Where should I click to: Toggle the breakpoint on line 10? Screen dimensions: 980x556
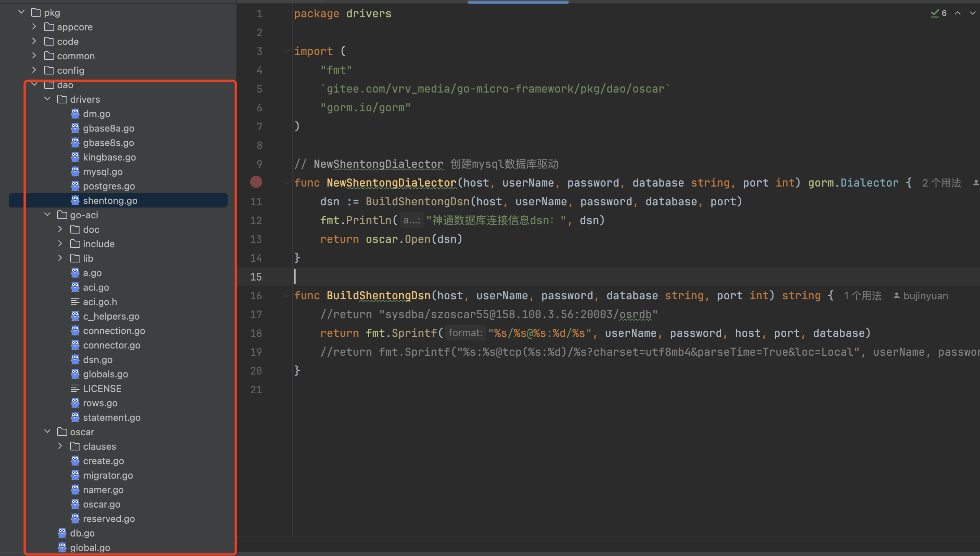click(x=256, y=182)
